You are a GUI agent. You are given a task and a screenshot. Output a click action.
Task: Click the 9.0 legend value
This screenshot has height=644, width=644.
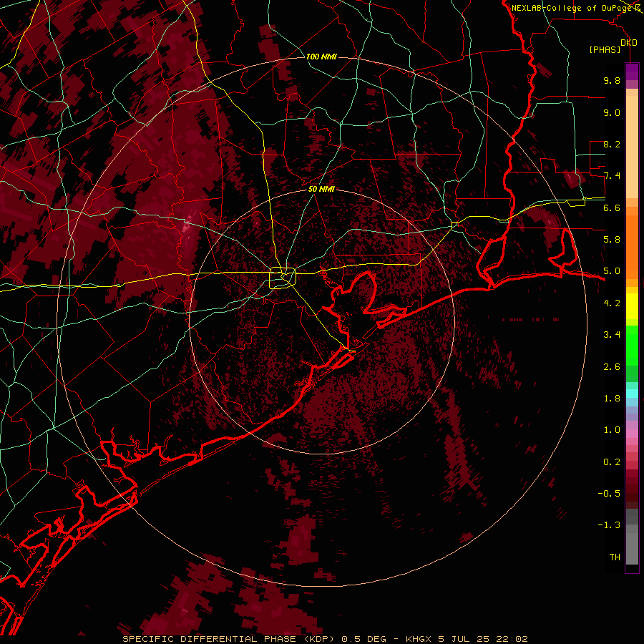(612, 112)
